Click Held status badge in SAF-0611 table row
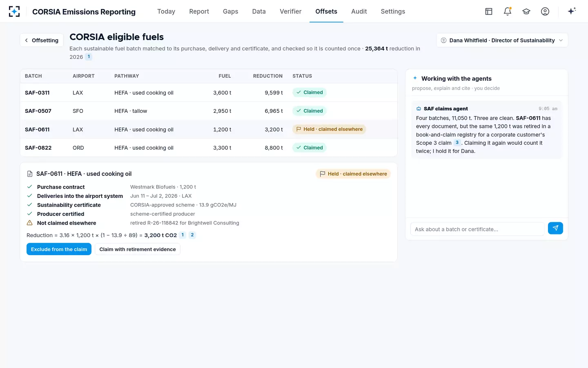Image resolution: width=588 pixels, height=368 pixels. (329, 129)
